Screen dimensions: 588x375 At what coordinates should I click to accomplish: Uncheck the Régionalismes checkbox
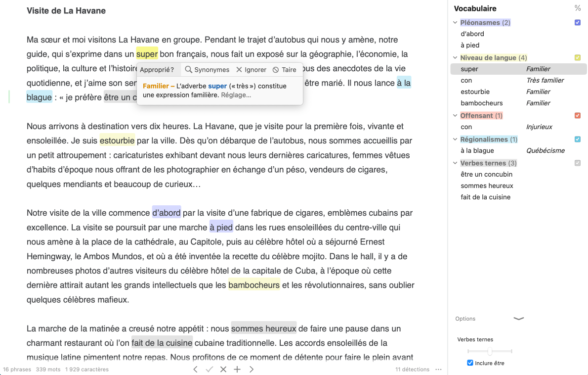[x=578, y=139]
